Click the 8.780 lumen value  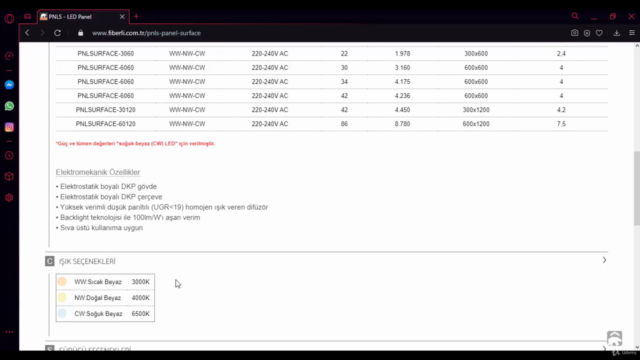[402, 124]
